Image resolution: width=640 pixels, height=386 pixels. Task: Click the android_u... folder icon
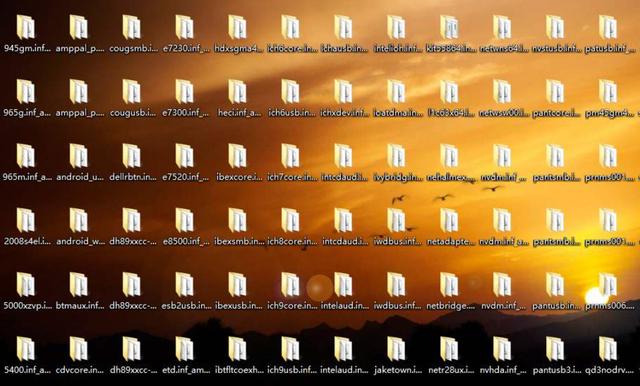pyautogui.click(x=78, y=155)
